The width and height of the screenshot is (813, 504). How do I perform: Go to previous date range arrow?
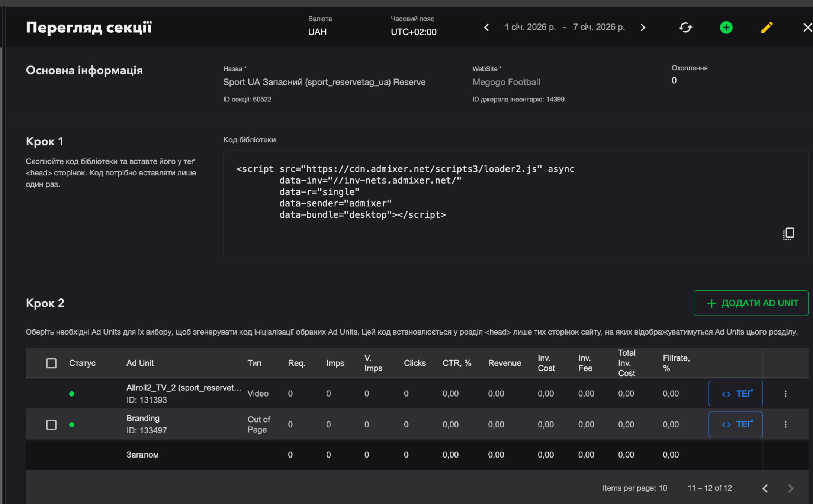486,28
